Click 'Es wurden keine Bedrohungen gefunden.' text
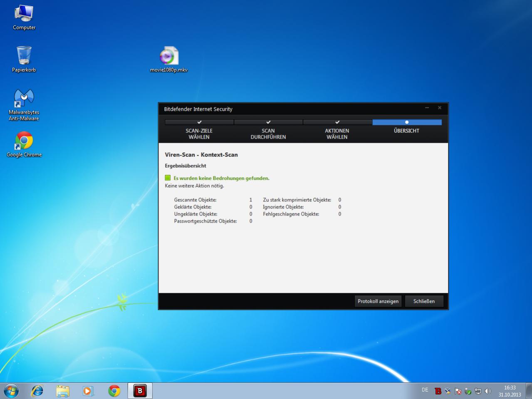Image resolution: width=532 pixels, height=399 pixels. pos(221,178)
